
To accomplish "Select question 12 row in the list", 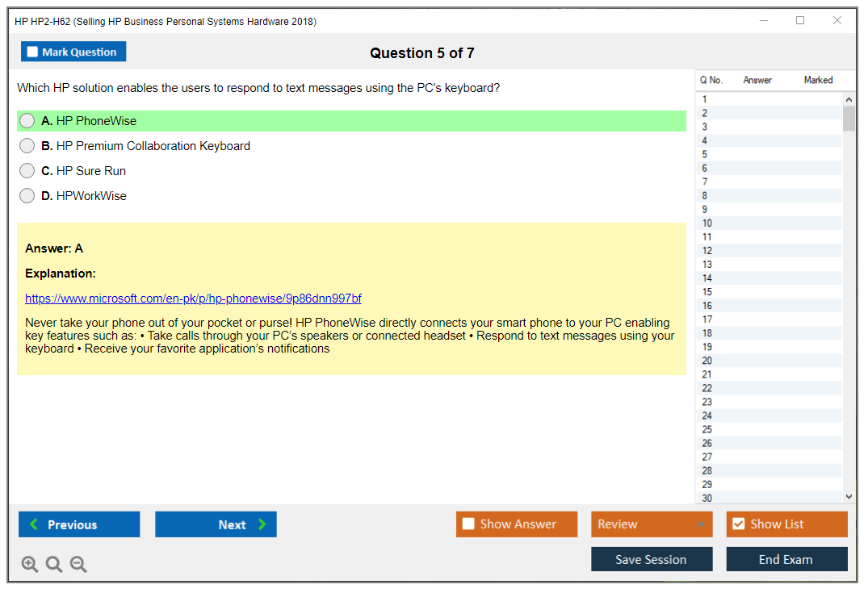I will click(767, 251).
